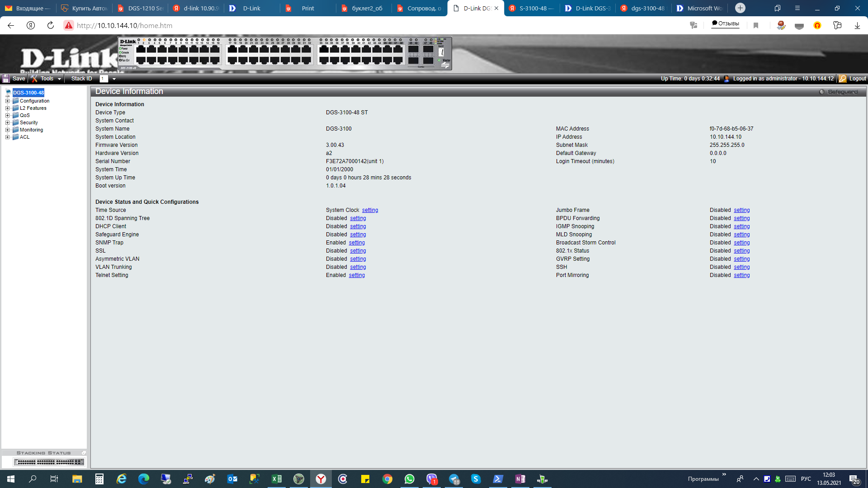Image resolution: width=868 pixels, height=488 pixels.
Task: Click the bookmark page icon
Action: (756, 25)
